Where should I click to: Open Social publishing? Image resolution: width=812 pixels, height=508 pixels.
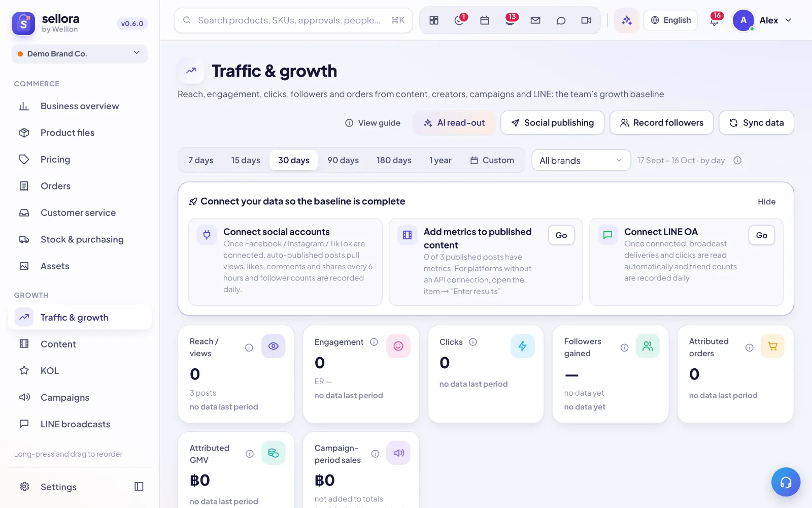click(x=552, y=123)
